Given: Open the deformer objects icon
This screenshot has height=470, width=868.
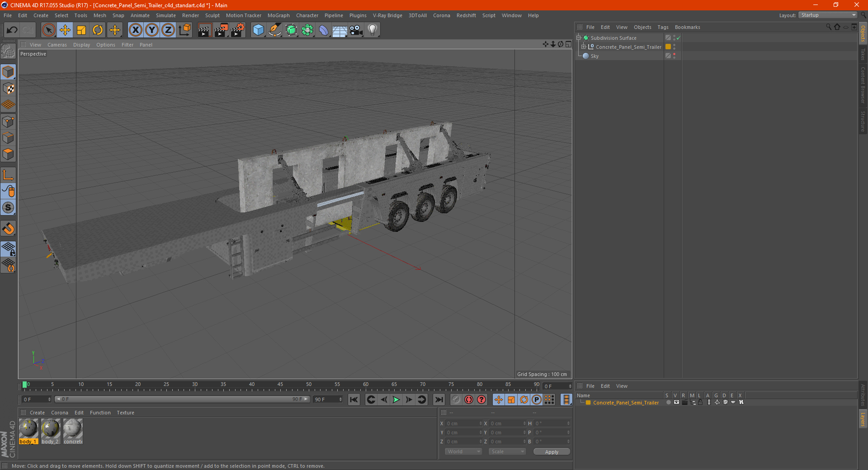Looking at the screenshot, I should tap(324, 30).
